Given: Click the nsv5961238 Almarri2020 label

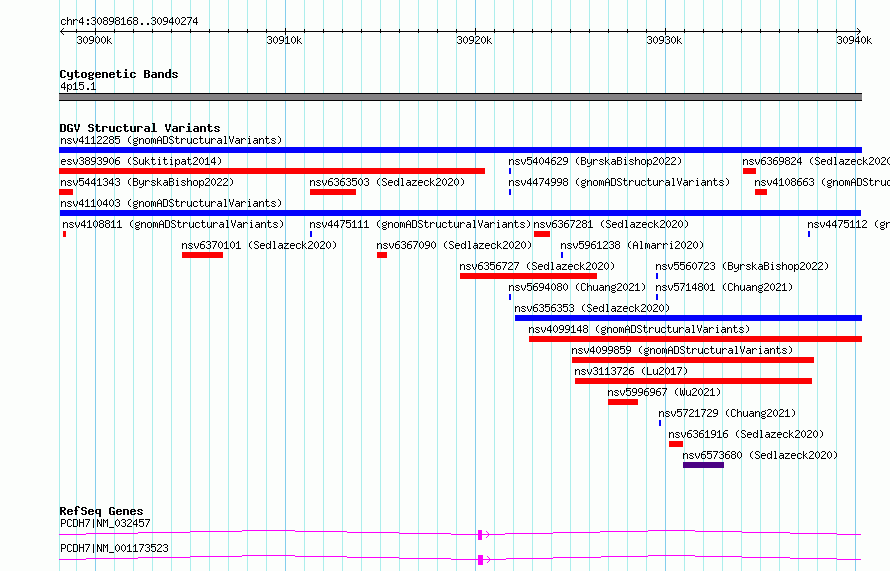Looking at the screenshot, I should tap(632, 245).
